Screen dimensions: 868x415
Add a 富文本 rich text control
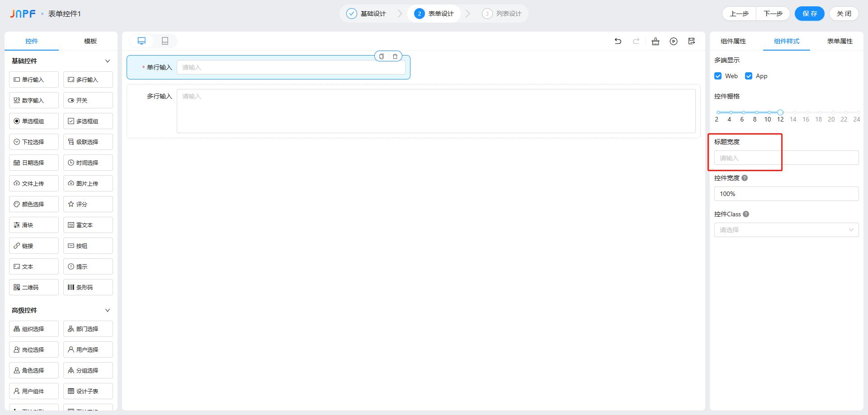pyautogui.click(x=88, y=225)
